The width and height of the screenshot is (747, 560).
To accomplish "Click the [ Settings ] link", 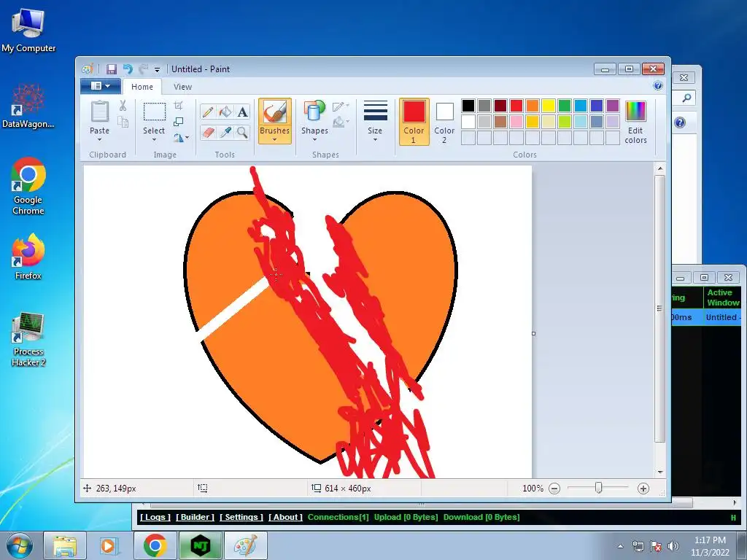I will (x=241, y=517).
